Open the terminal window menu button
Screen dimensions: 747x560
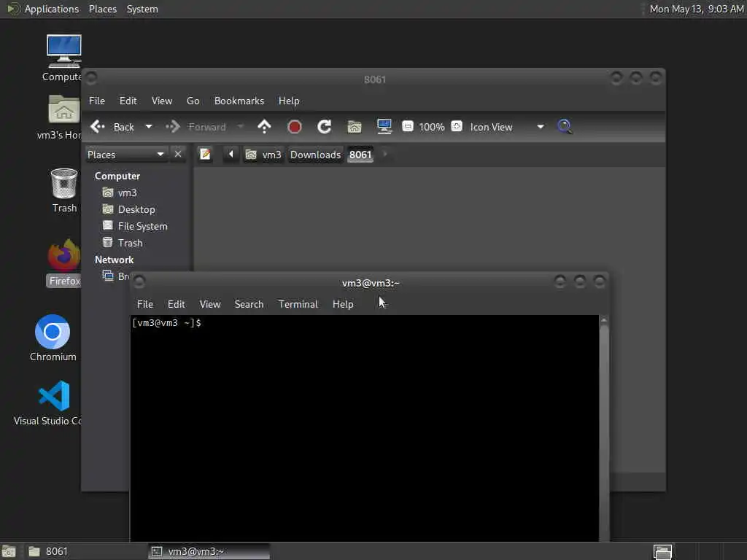tap(139, 282)
